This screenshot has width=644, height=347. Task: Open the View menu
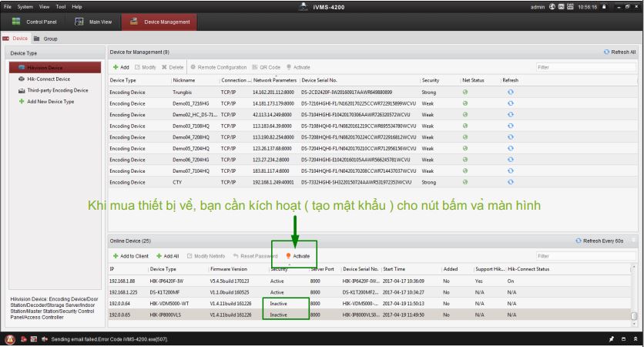click(x=44, y=7)
